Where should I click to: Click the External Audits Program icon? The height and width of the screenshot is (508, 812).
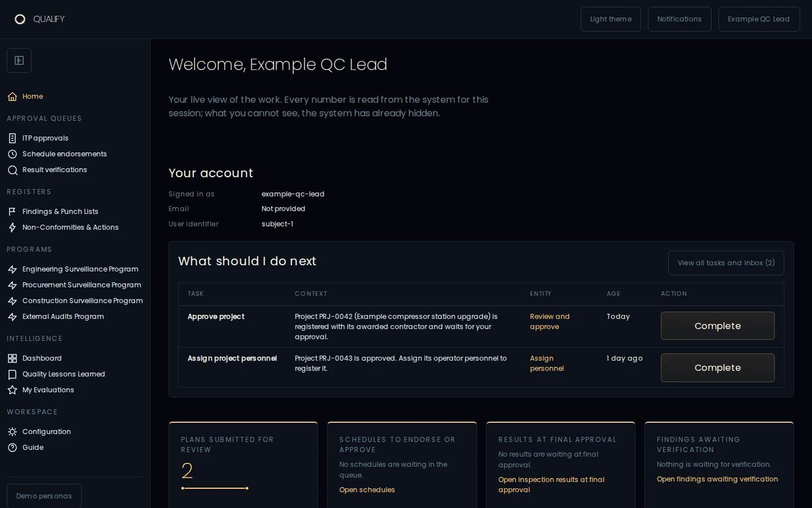click(x=12, y=317)
